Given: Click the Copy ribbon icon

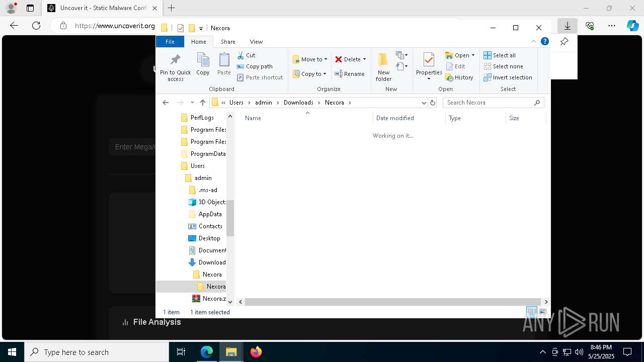Looking at the screenshot, I should (203, 64).
